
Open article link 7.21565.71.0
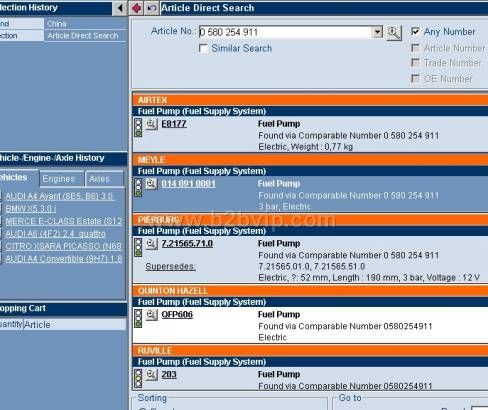(x=187, y=244)
